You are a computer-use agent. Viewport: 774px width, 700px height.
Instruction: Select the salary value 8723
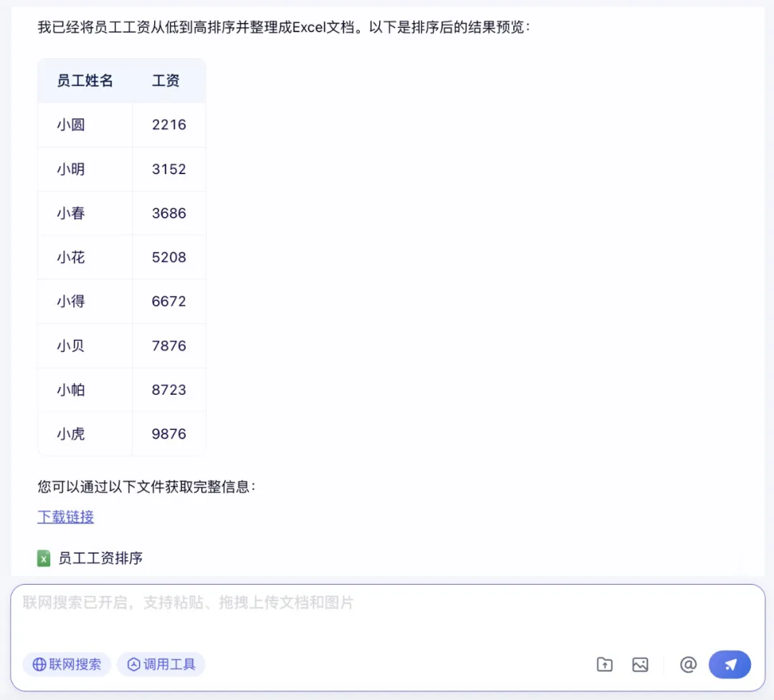(x=169, y=390)
